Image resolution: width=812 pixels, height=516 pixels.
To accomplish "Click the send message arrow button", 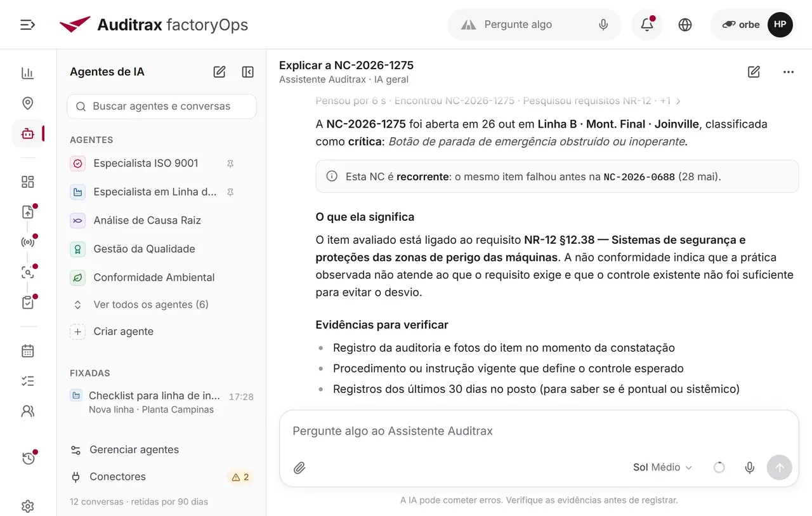I will click(x=780, y=468).
